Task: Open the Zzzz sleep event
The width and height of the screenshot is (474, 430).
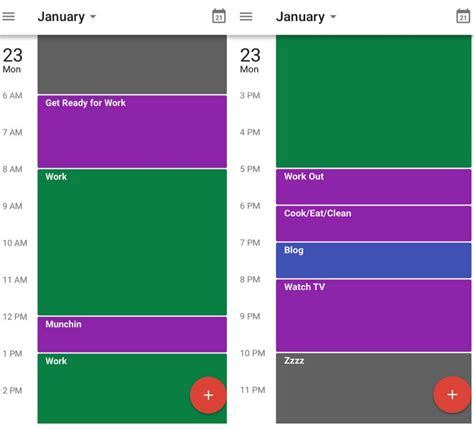Action: point(374,388)
